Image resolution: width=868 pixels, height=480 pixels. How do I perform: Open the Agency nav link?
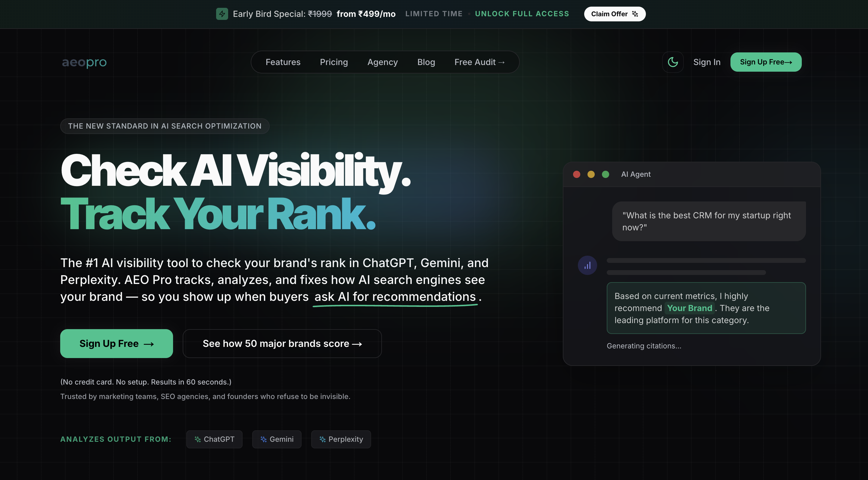(x=383, y=62)
